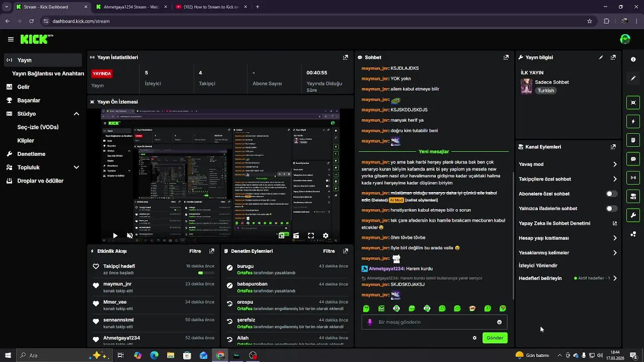Viewport: 644px width, 362px height.
Task: Expand the Topluluk sidebar section
Action: pyautogui.click(x=76, y=167)
